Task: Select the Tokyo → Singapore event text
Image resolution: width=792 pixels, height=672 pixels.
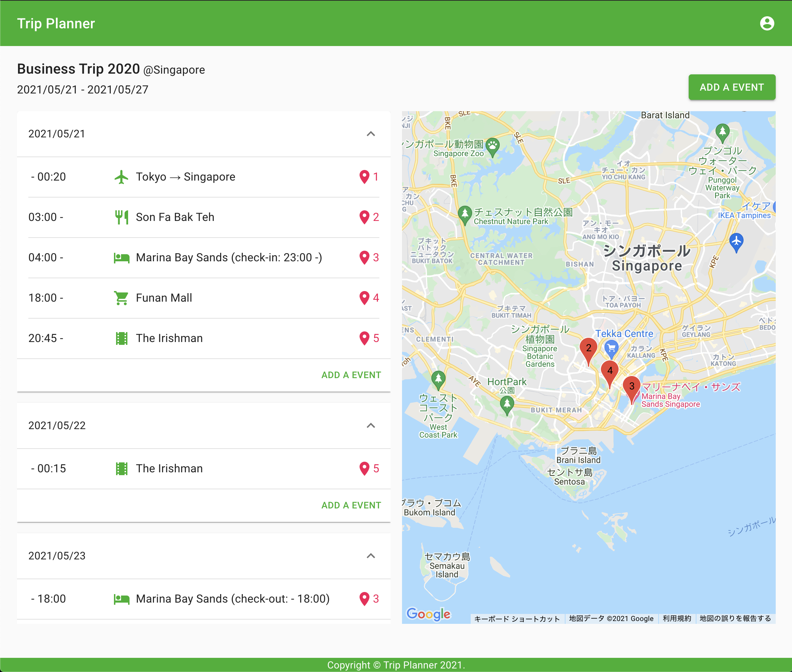Action: (x=186, y=177)
